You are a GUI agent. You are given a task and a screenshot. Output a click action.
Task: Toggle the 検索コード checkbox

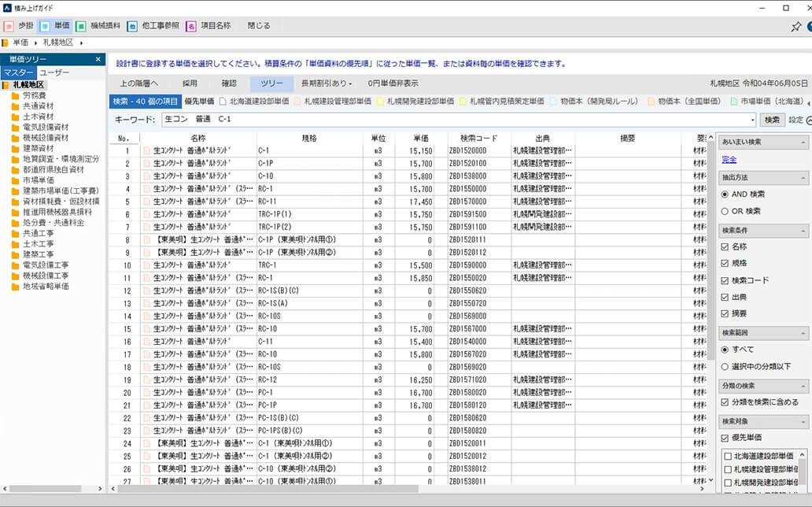[x=725, y=280]
